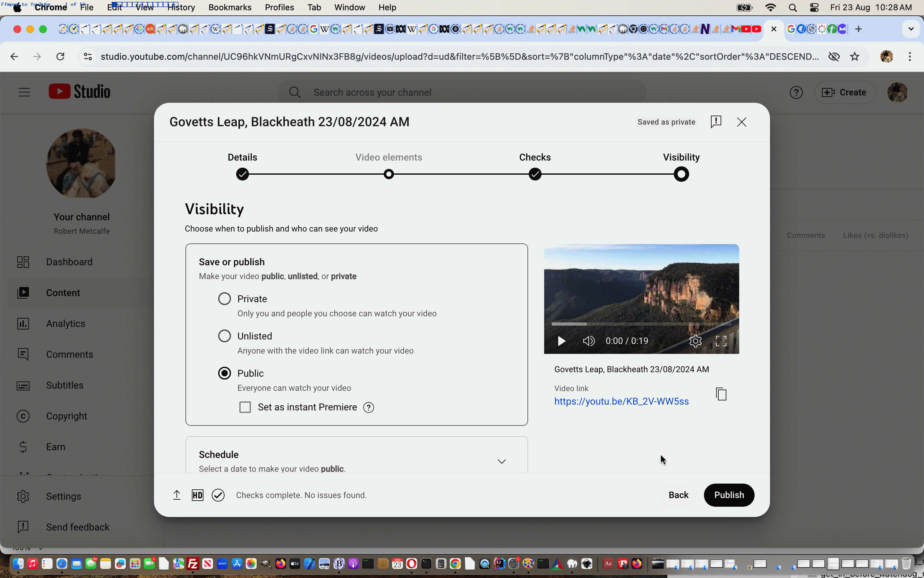The image size is (924, 578).
Task: Click the channel profile picture in sidebar
Action: [x=81, y=163]
